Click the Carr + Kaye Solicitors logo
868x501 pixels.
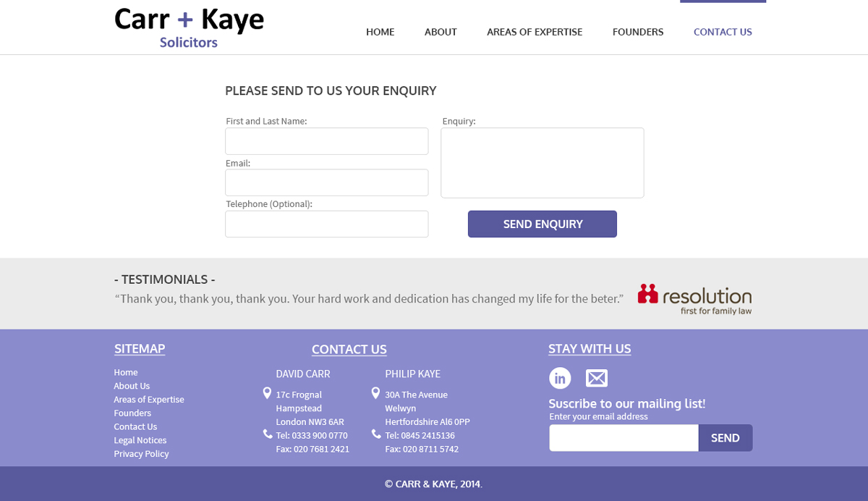click(190, 28)
